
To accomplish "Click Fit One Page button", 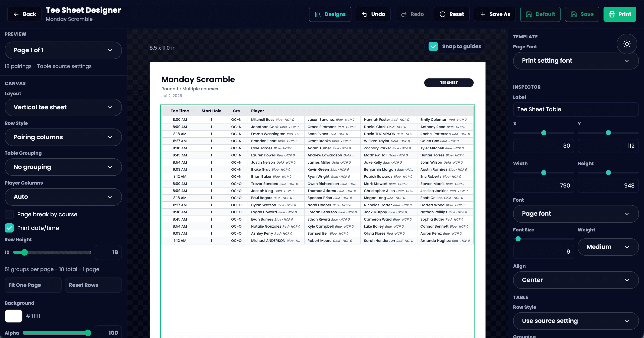I will tap(33, 285).
